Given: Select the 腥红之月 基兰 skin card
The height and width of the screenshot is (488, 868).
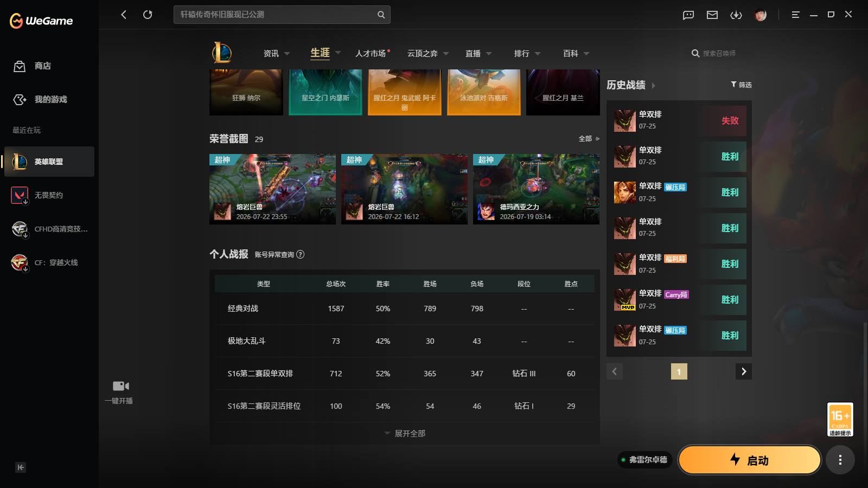Looking at the screenshot, I should point(563,92).
